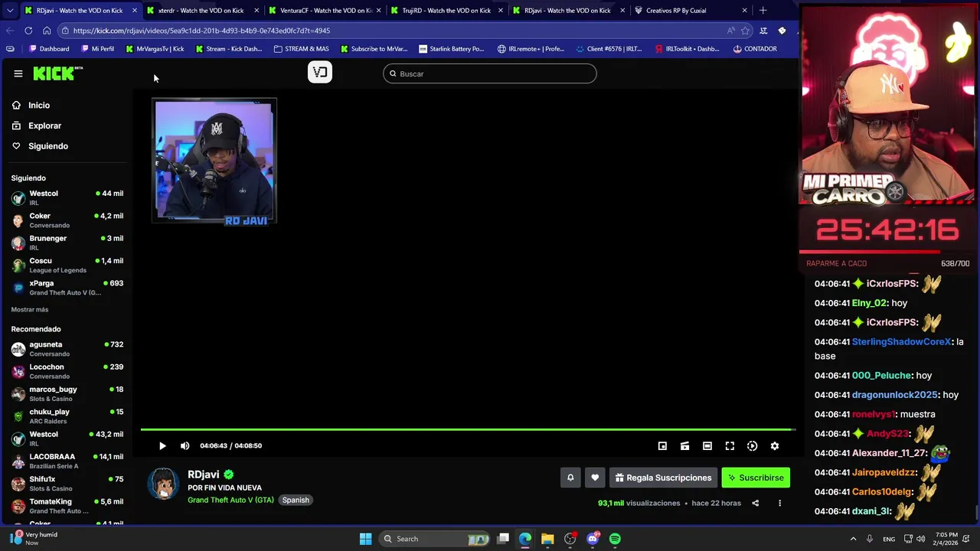Image resolution: width=980 pixels, height=551 pixels.
Task: Open IRLToolkit Dashboard bookmark
Action: pos(686,49)
